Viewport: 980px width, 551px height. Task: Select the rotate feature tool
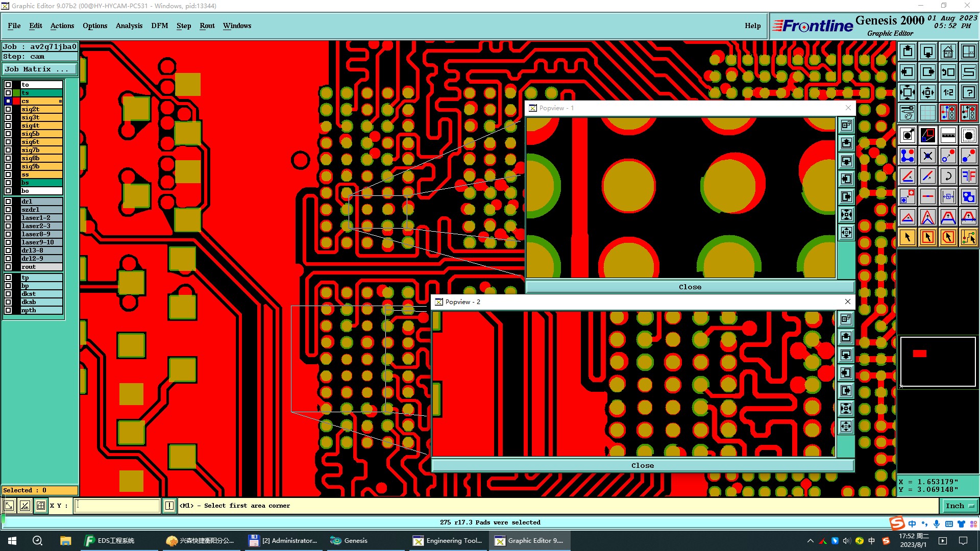coord(948,176)
